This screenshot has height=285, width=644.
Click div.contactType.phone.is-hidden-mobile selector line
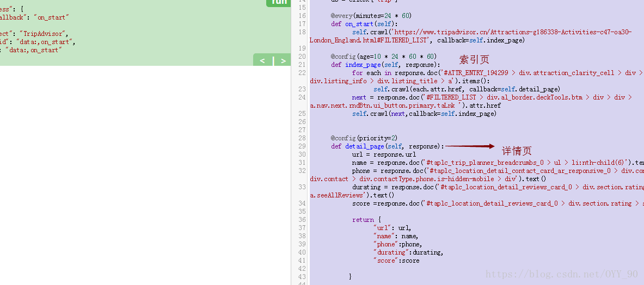click(428, 179)
